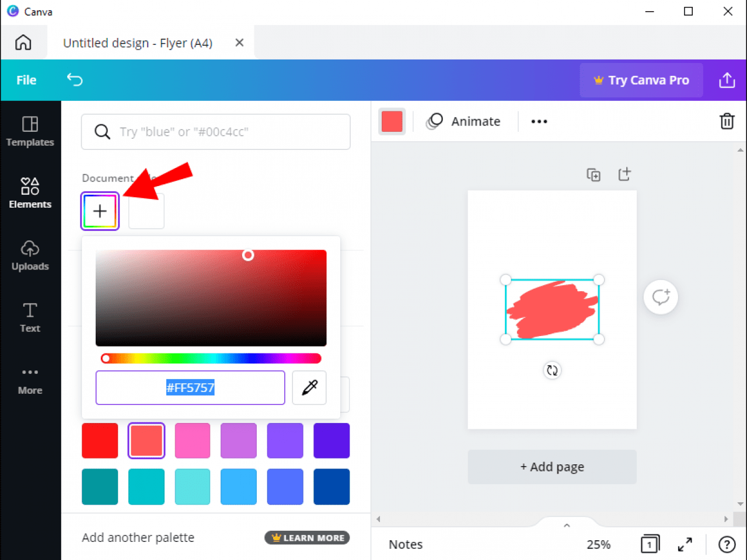The image size is (747, 560).
Task: Click the Animate button
Action: tap(464, 121)
